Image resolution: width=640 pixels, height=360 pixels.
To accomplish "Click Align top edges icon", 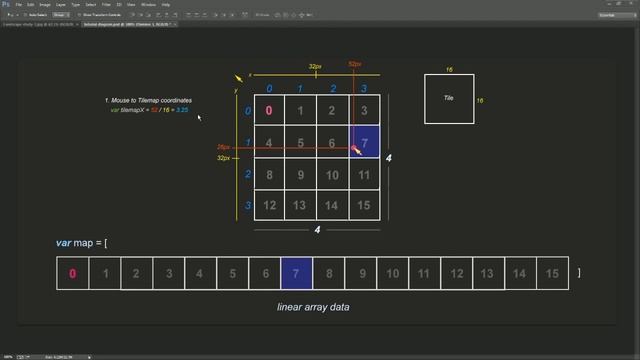I will click(133, 15).
